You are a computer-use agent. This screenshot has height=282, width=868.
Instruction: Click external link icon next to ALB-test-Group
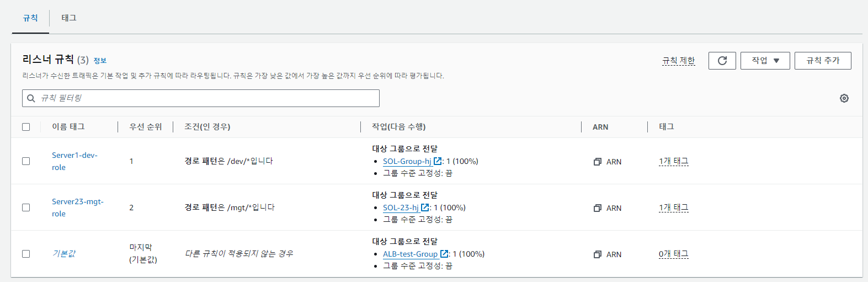[444, 254]
